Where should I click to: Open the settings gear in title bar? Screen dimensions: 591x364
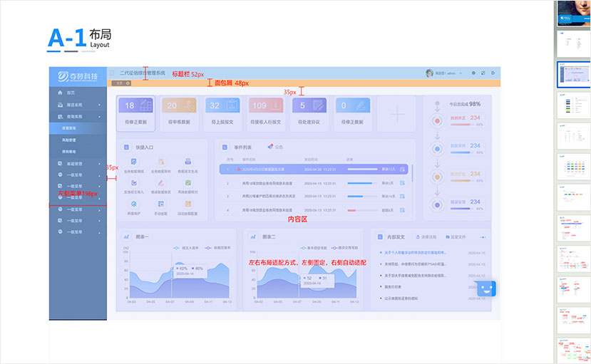click(474, 73)
